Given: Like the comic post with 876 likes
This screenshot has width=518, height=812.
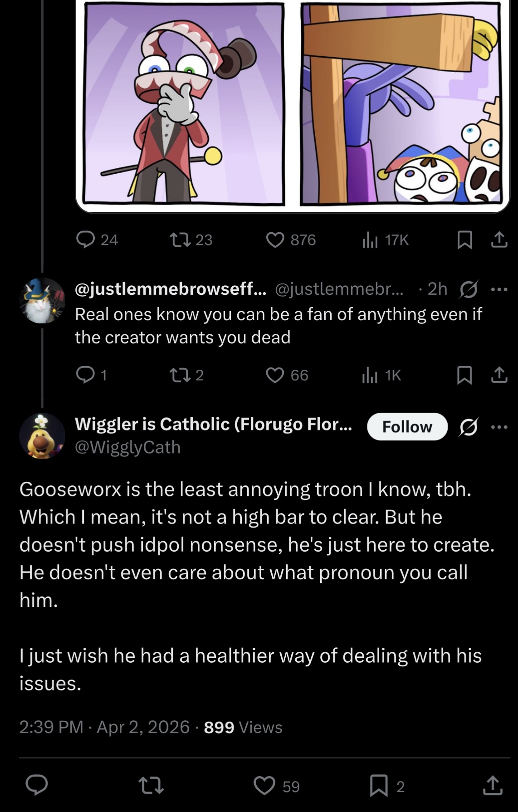Looking at the screenshot, I should (290, 240).
